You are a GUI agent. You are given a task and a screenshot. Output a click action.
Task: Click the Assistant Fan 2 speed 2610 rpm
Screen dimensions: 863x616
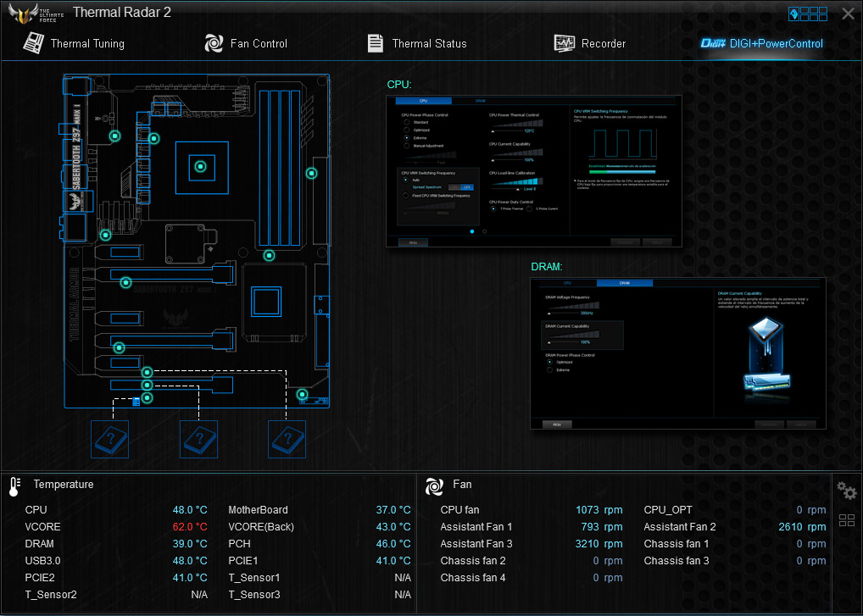click(x=803, y=527)
